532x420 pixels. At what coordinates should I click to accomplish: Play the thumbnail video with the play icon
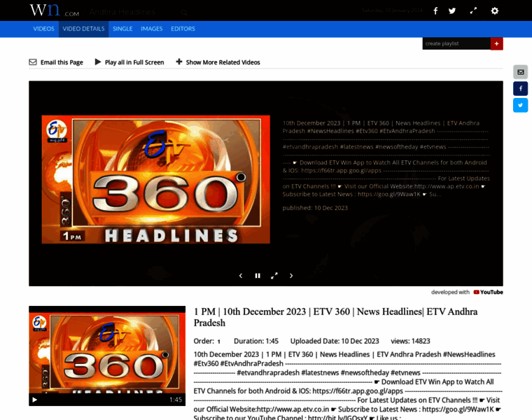(x=34, y=400)
